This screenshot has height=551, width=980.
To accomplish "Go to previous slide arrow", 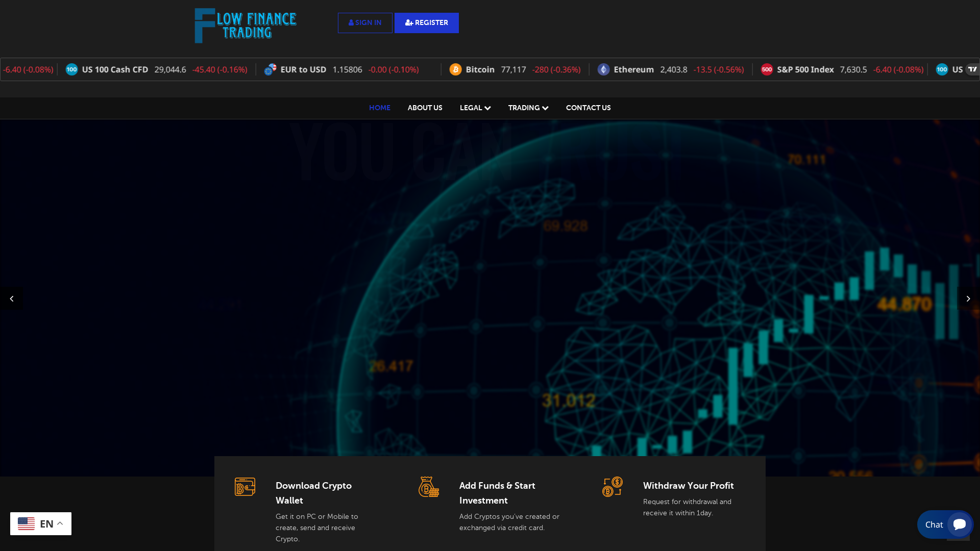I will 11,299.
